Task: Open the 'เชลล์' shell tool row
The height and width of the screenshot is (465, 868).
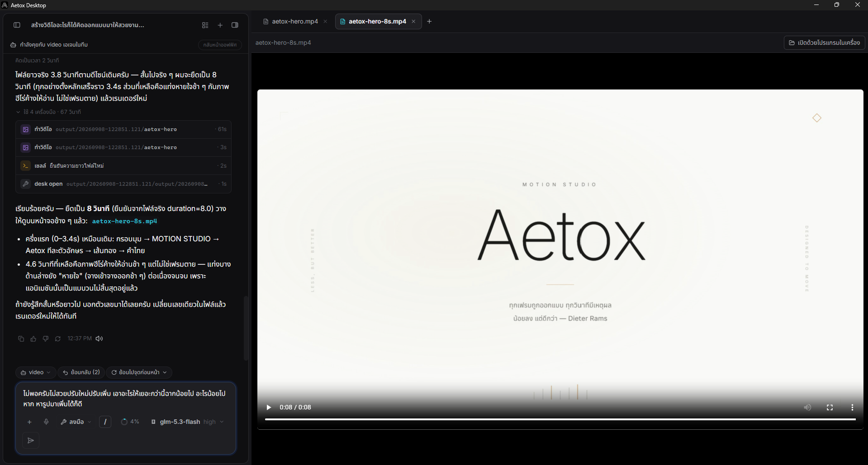Action: coord(123,166)
